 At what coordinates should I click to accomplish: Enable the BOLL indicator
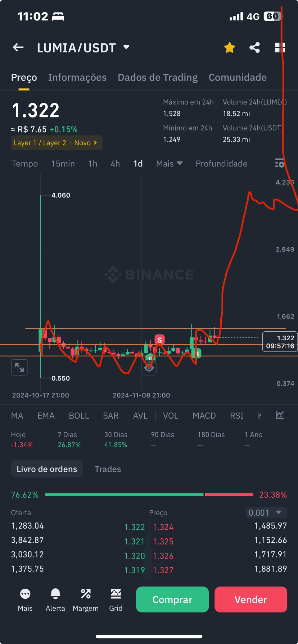(79, 415)
